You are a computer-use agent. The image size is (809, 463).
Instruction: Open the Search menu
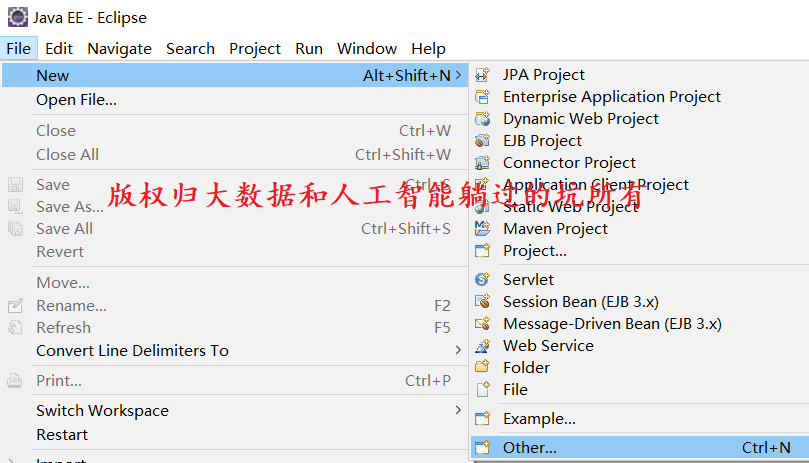(x=190, y=49)
